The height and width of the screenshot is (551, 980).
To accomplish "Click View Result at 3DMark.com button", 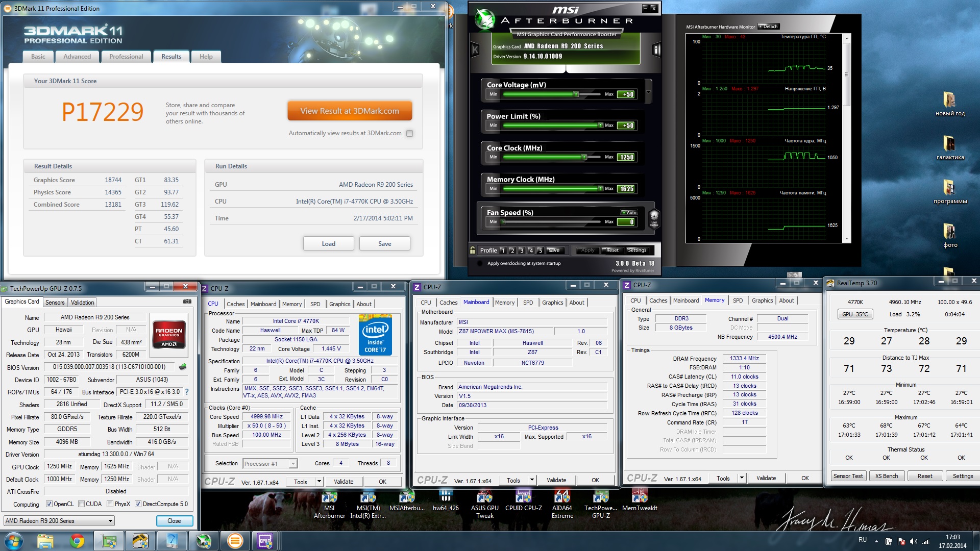I will 350,111.
